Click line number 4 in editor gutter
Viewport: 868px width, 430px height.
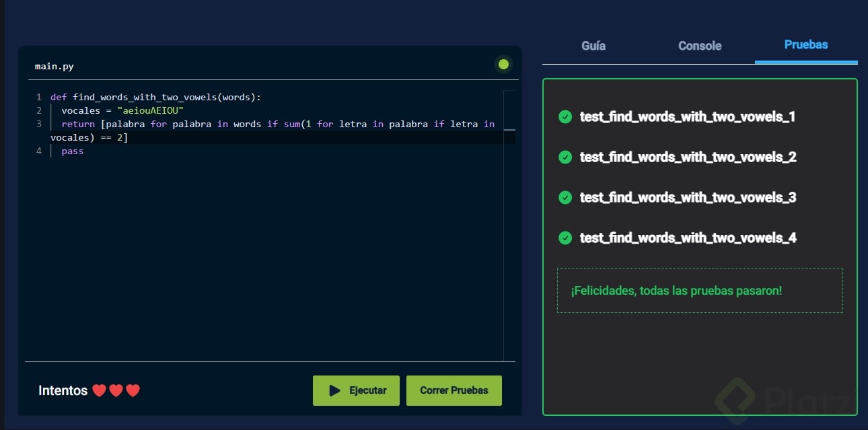click(x=39, y=151)
